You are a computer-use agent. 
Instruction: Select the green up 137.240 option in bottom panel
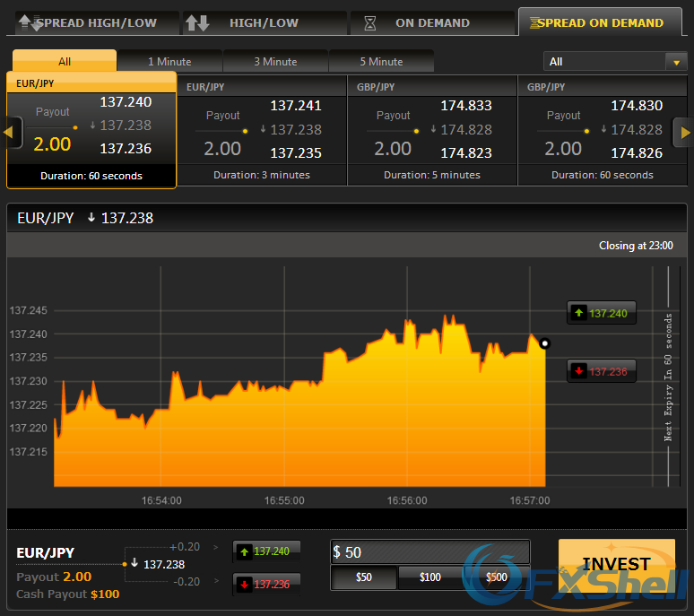[x=266, y=551]
